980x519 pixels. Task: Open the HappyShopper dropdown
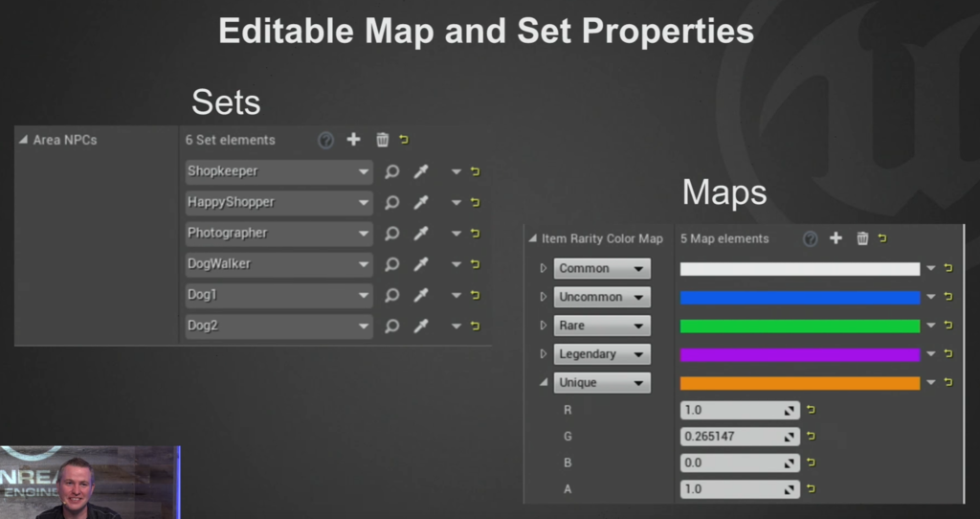pos(278,202)
